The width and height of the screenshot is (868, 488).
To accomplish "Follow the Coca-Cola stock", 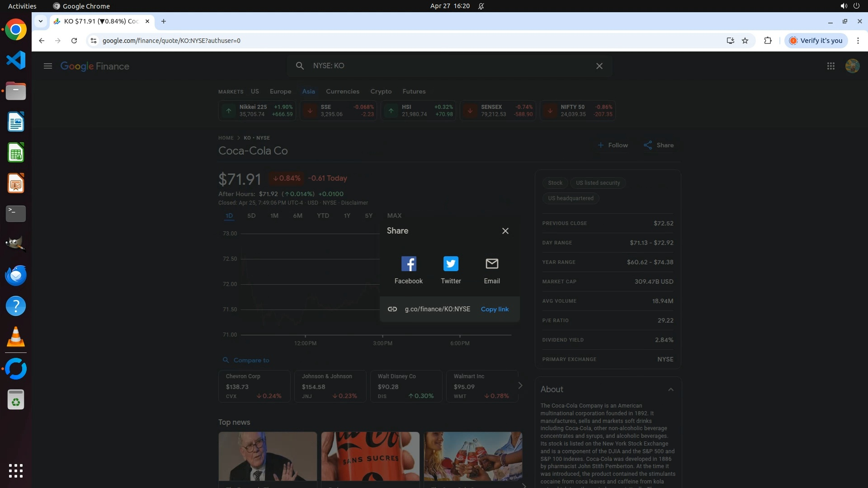I will tap(613, 145).
